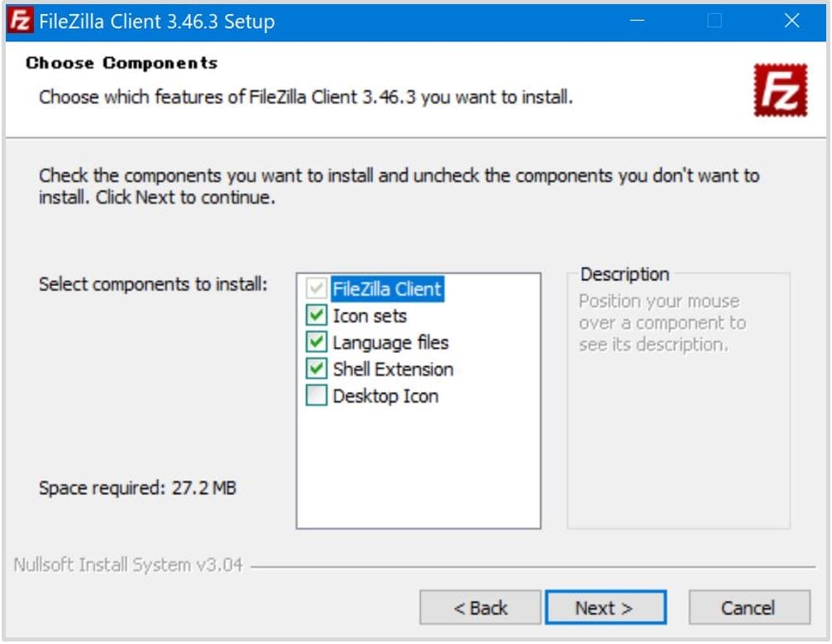
Task: Click the setup window title bar
Action: [331, 21]
